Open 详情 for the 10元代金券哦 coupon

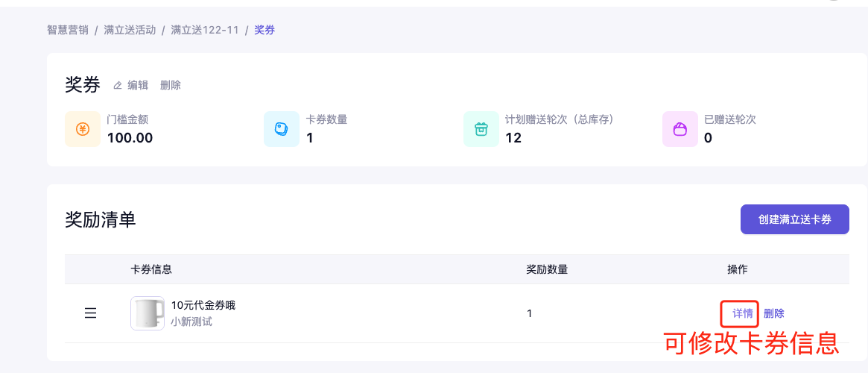[x=742, y=313]
